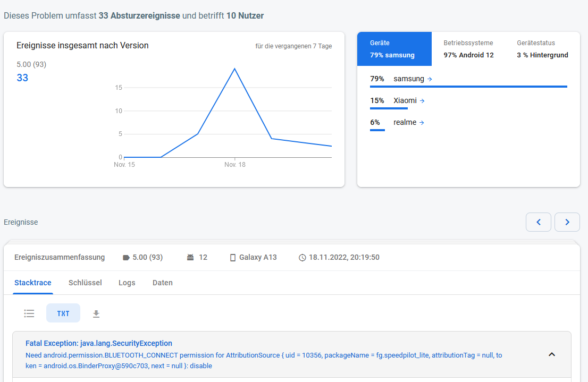This screenshot has height=382, width=588.
Task: Select the Geräte 79% samsung tab
Action: click(394, 49)
